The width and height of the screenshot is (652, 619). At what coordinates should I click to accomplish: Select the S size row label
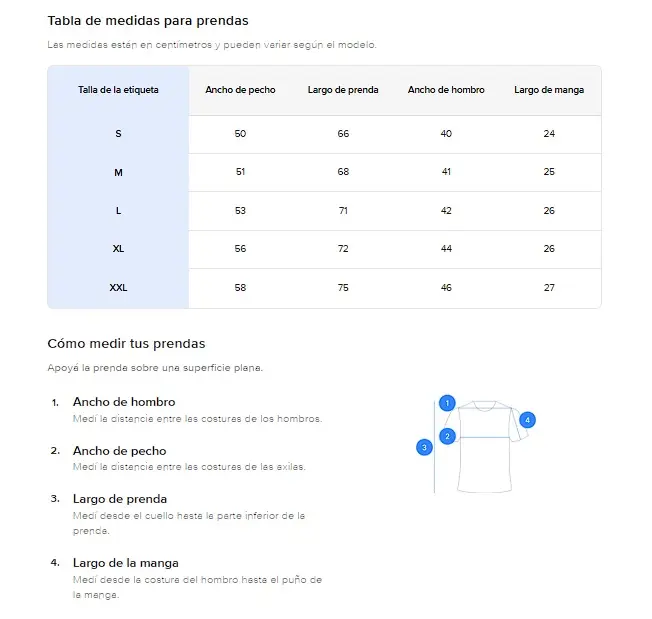tap(118, 134)
